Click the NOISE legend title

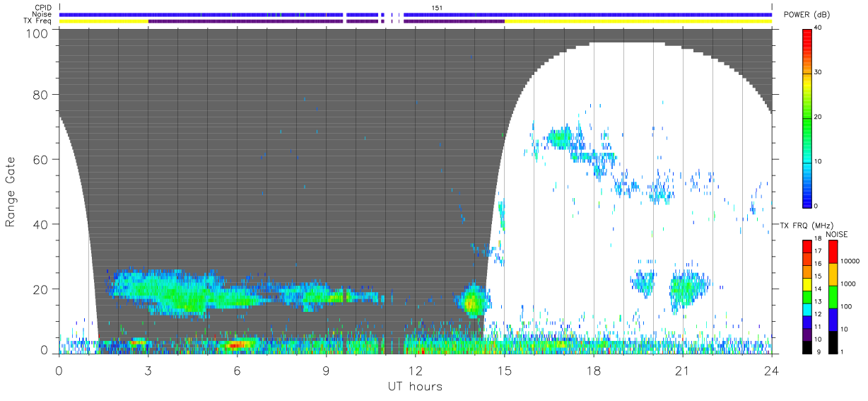(836, 233)
